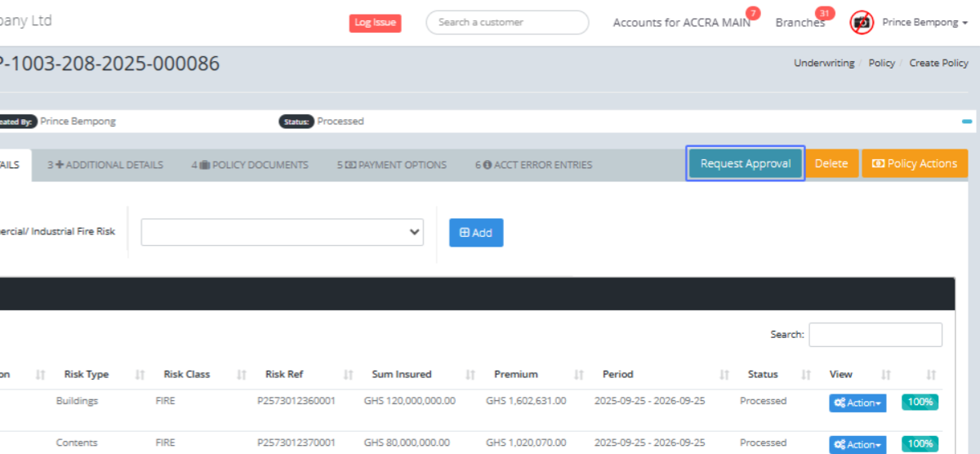Go to Payment Options tab
The image size is (980, 454).
(392, 165)
